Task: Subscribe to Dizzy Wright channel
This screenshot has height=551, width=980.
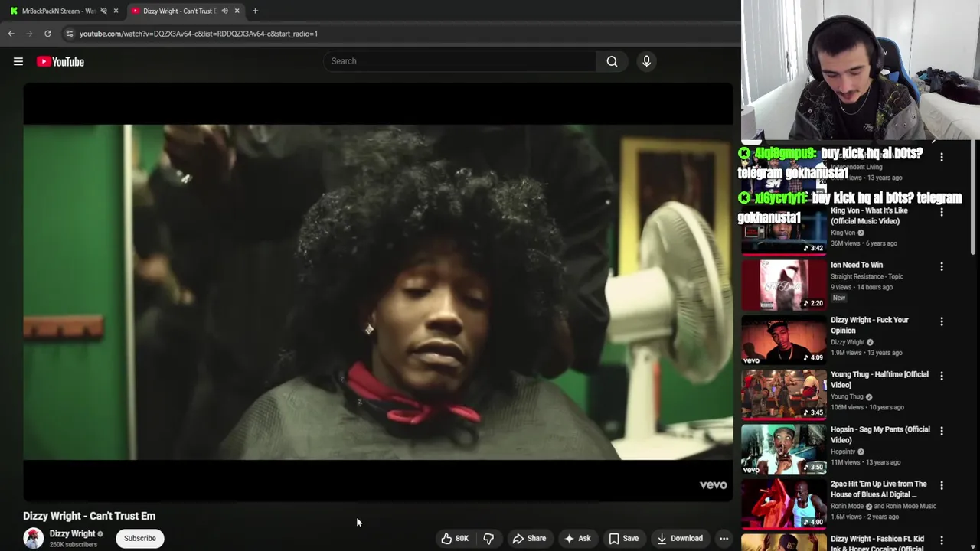Action: (139, 538)
